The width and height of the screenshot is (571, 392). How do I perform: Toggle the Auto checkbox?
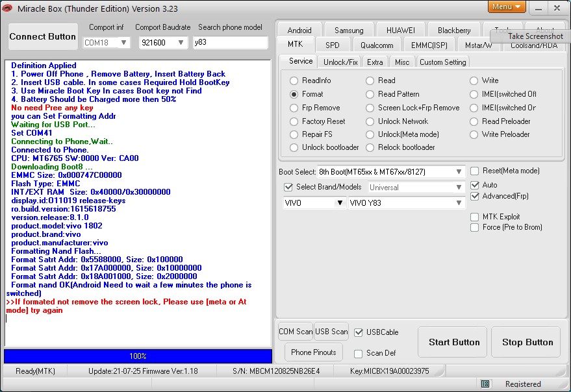(474, 185)
